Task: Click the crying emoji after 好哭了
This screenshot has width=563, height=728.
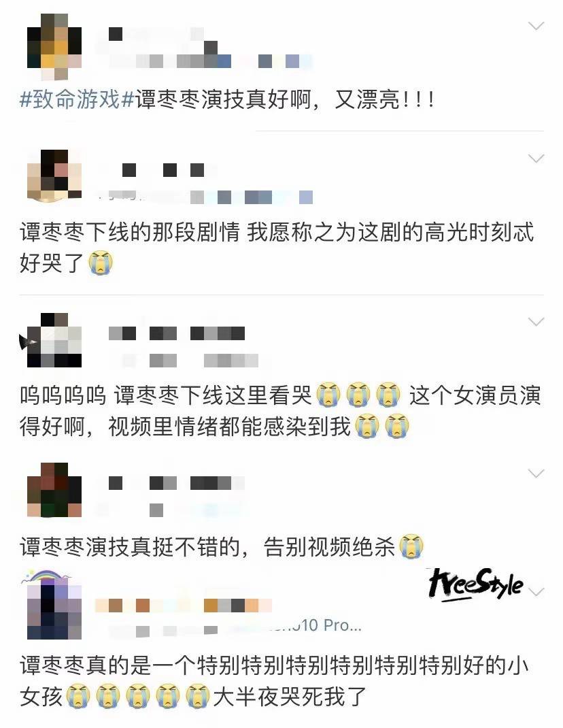Action: pos(101,263)
